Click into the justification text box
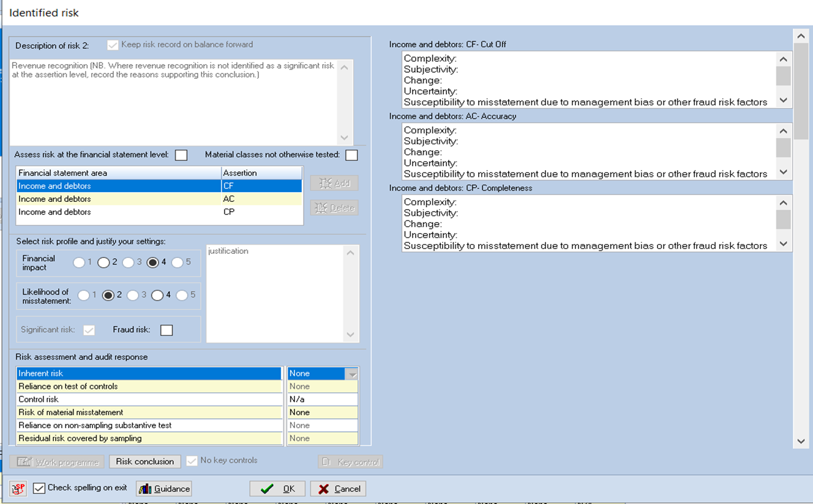The height and width of the screenshot is (504, 813). pos(275,294)
